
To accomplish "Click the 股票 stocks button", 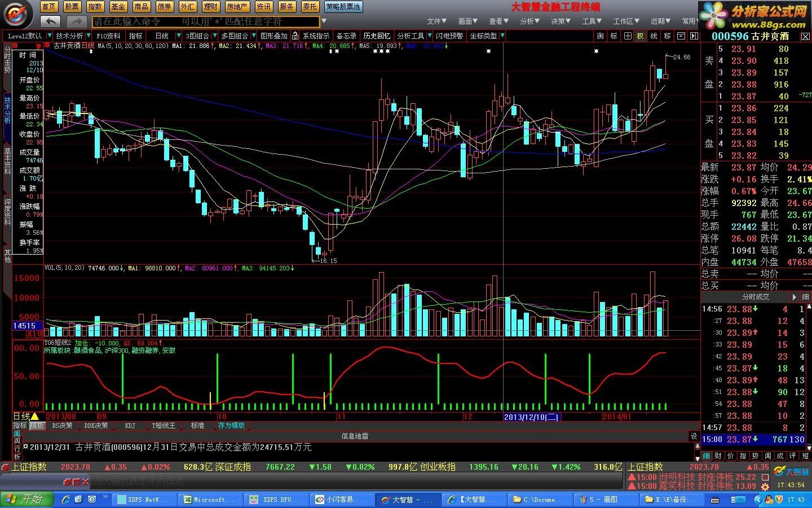I will (72, 7).
